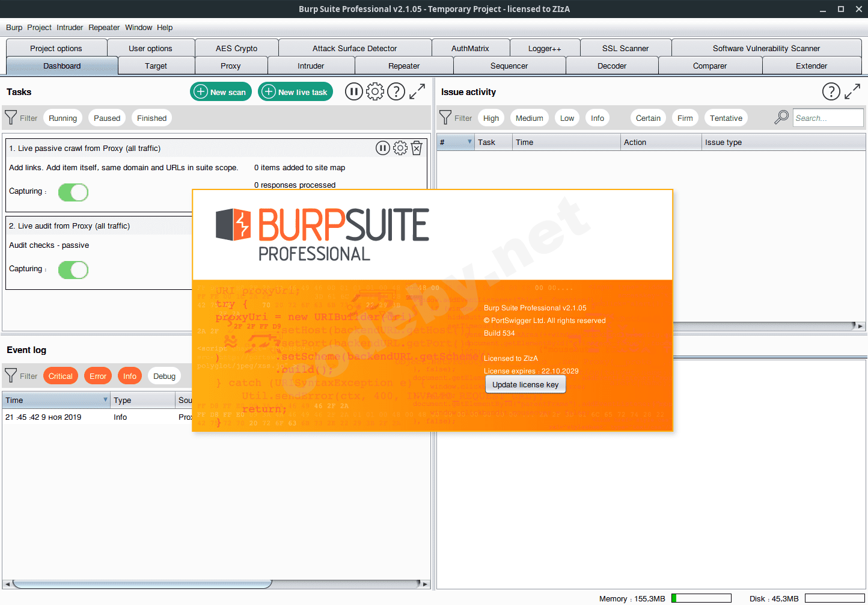Open the Logger++ tab
This screenshot has height=605, width=868.
(x=545, y=48)
